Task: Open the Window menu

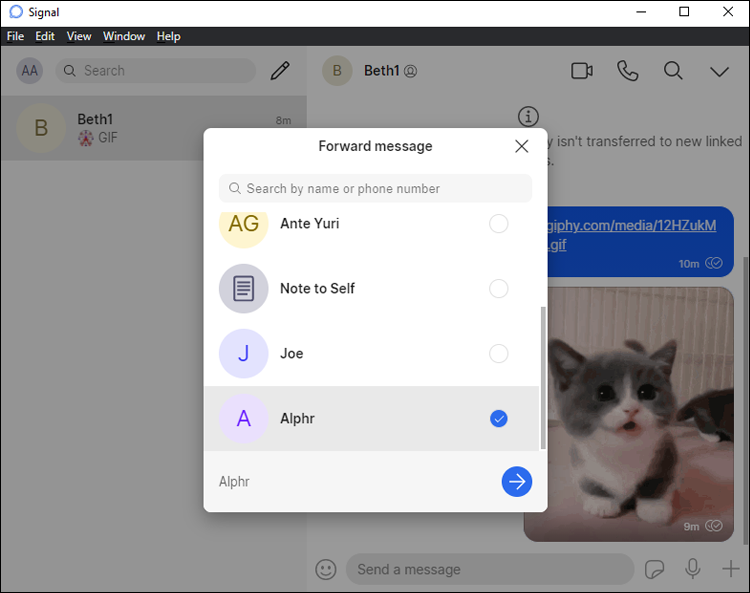Action: pos(124,36)
